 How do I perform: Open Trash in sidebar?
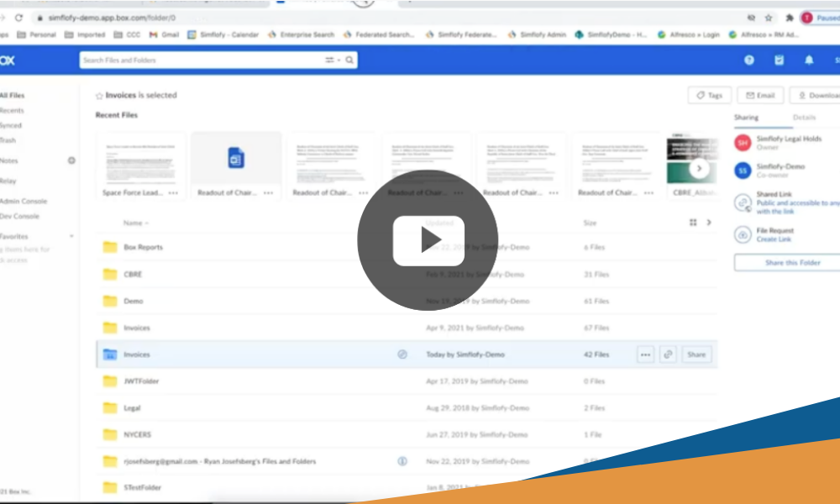pyautogui.click(x=8, y=140)
